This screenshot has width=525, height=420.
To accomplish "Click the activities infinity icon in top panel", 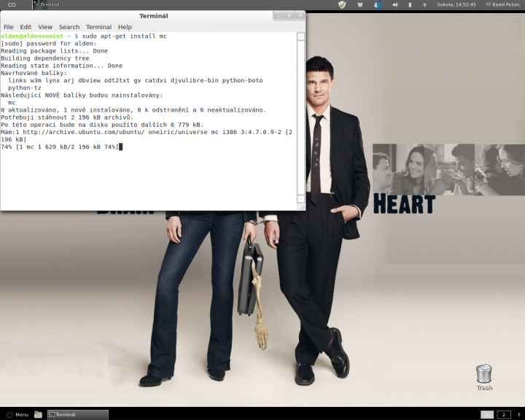I will [12, 4].
